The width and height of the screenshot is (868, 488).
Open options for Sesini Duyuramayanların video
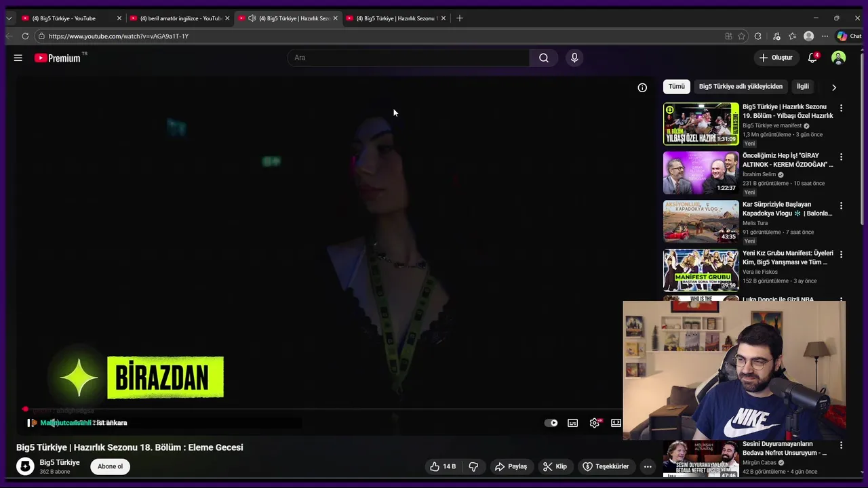pyautogui.click(x=841, y=445)
